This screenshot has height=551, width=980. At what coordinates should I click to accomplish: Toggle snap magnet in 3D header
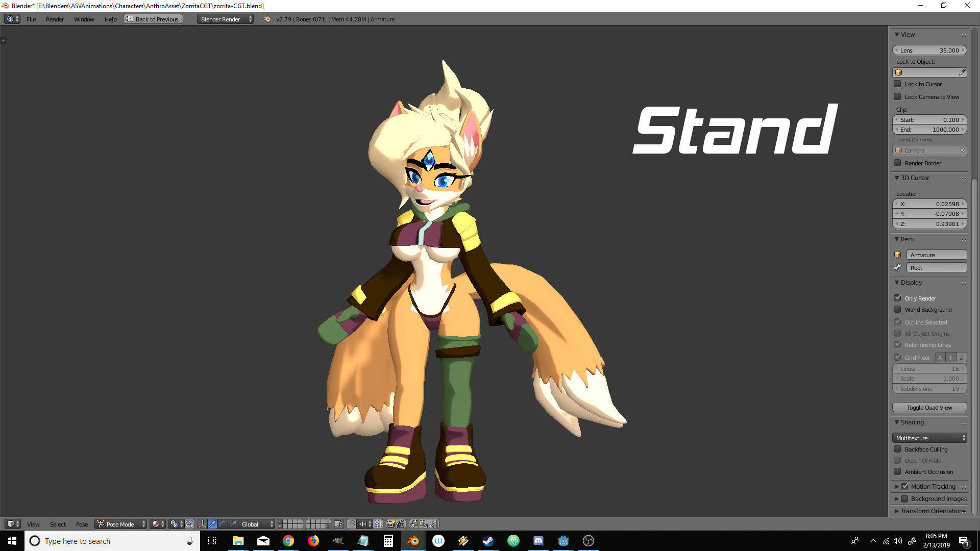[x=352, y=524]
